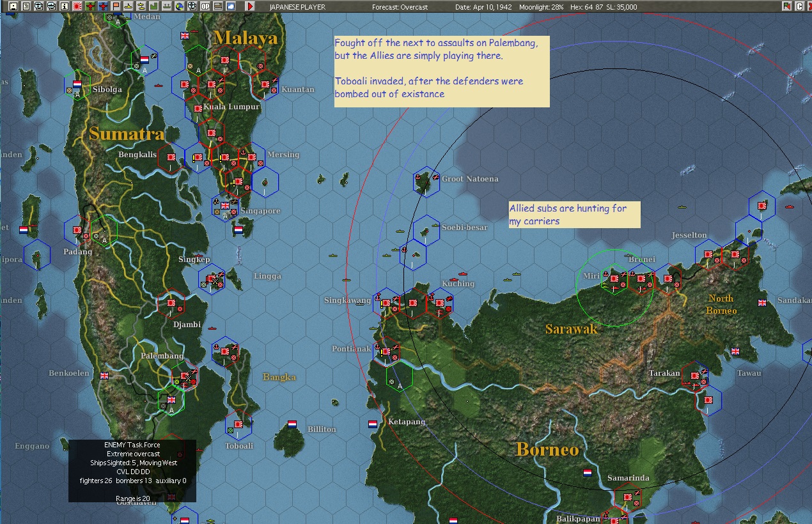
Task: Click the 'Forecast: Overcast' status text
Action: point(400,7)
